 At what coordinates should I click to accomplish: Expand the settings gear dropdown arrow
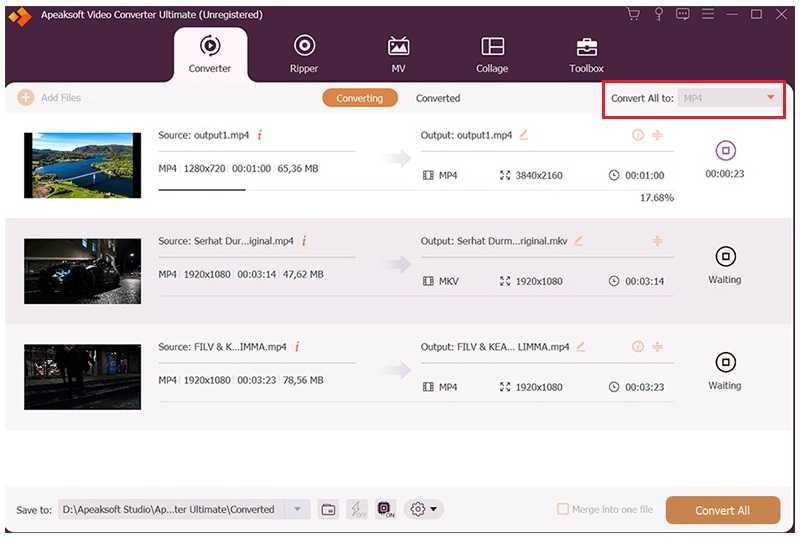(x=433, y=509)
